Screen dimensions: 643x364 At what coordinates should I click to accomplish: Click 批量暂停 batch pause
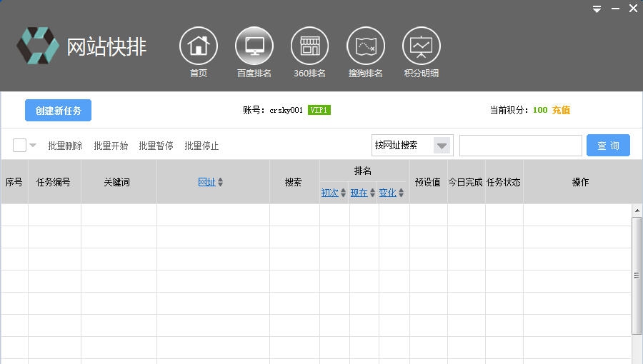point(156,146)
